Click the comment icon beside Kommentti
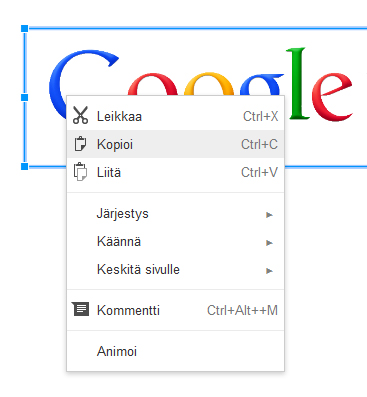This screenshot has height=397, width=367. pyautogui.click(x=81, y=309)
